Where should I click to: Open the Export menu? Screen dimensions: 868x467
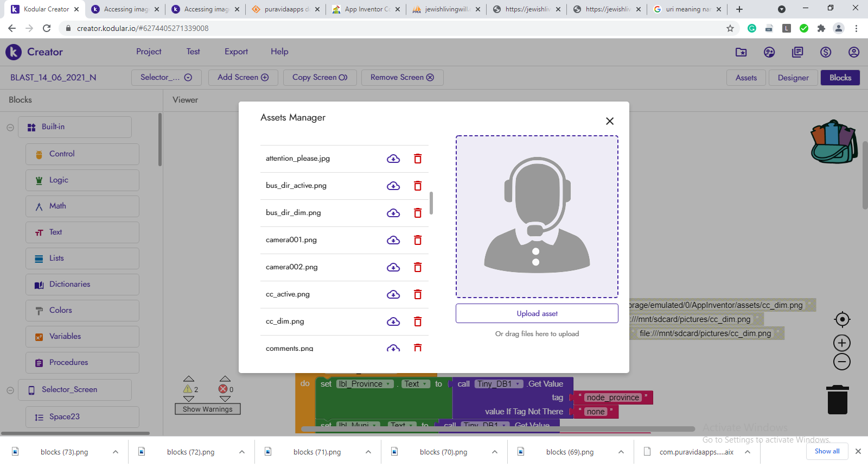(236, 52)
